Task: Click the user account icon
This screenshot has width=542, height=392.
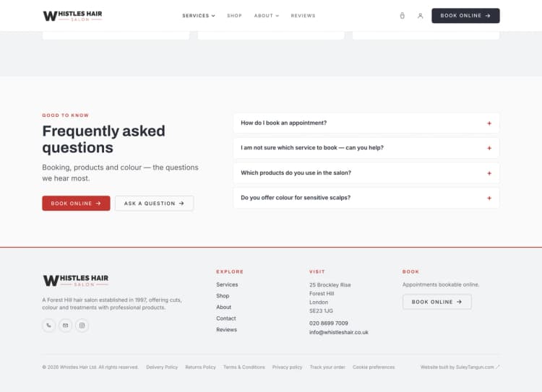Action: (x=420, y=16)
